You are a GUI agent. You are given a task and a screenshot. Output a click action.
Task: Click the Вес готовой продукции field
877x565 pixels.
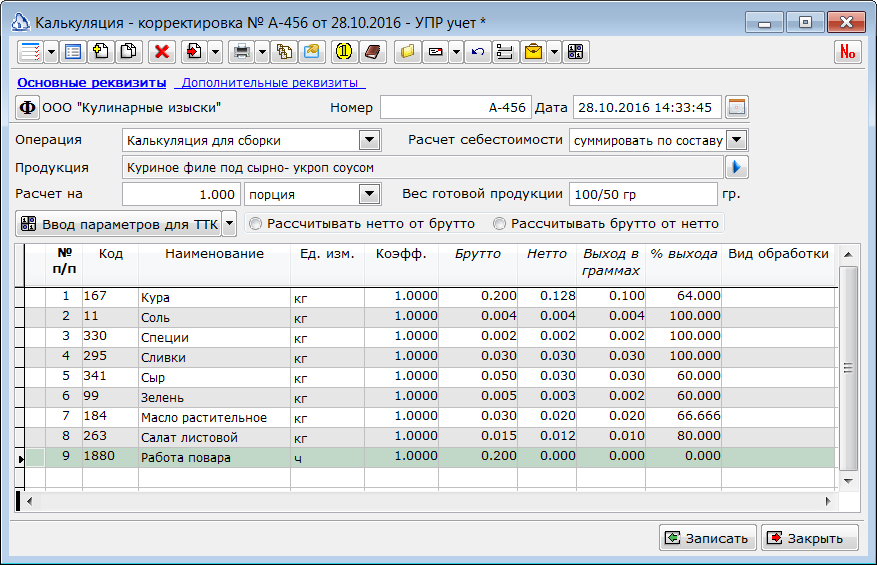point(643,195)
